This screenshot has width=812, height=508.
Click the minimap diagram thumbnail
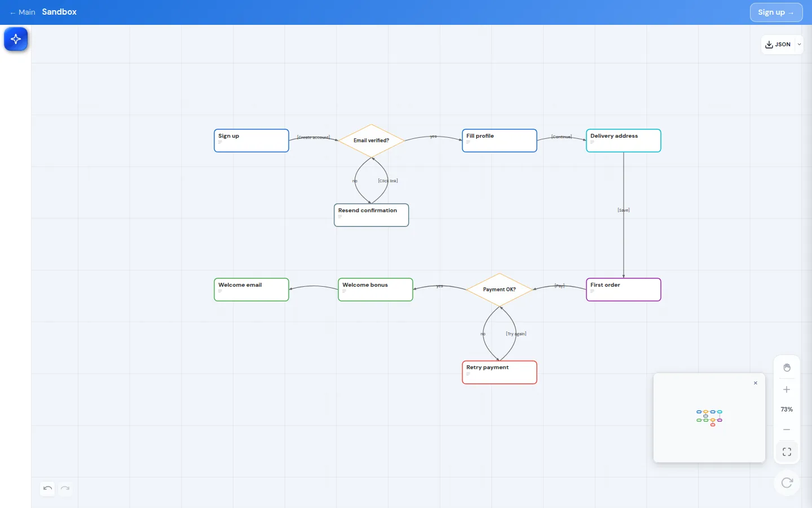coord(709,418)
